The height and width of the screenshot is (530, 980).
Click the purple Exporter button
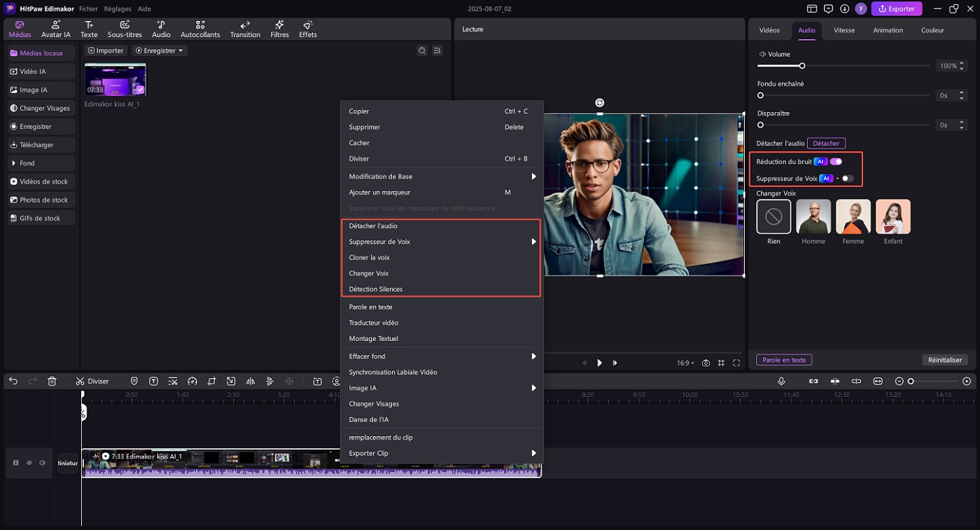[897, 9]
